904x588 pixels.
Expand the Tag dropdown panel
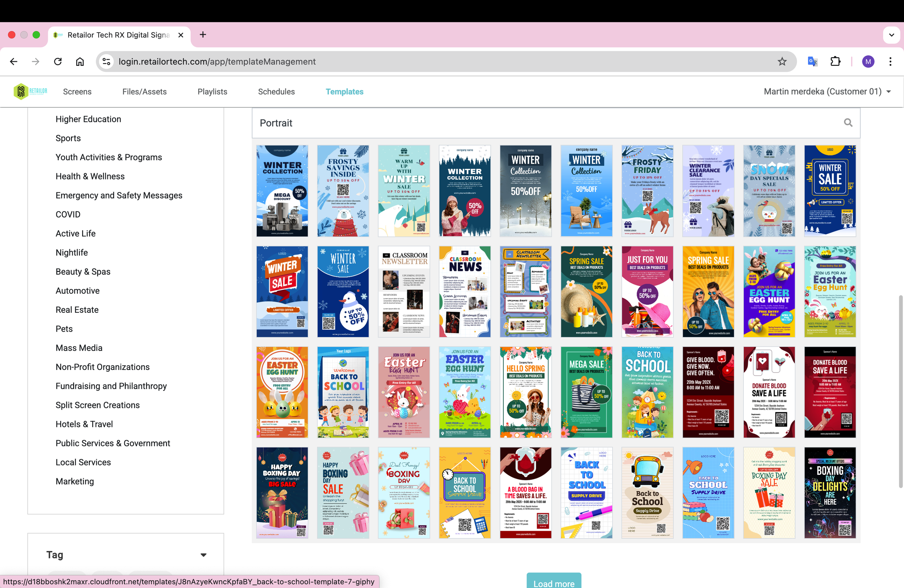coord(203,555)
